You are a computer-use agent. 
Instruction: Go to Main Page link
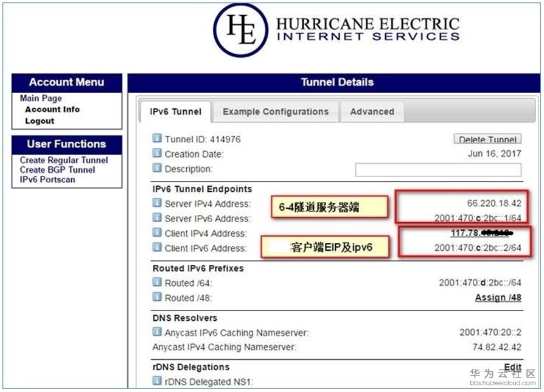[41, 98]
